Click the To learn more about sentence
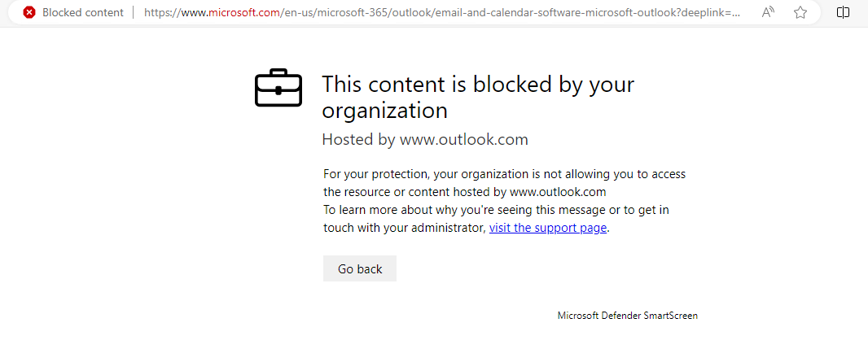868x362 pixels. (x=497, y=219)
